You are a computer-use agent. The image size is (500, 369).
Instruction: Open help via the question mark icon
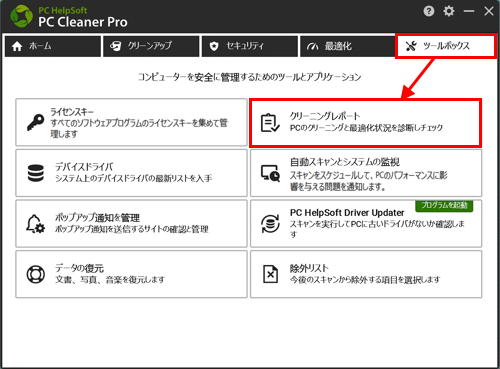429,11
